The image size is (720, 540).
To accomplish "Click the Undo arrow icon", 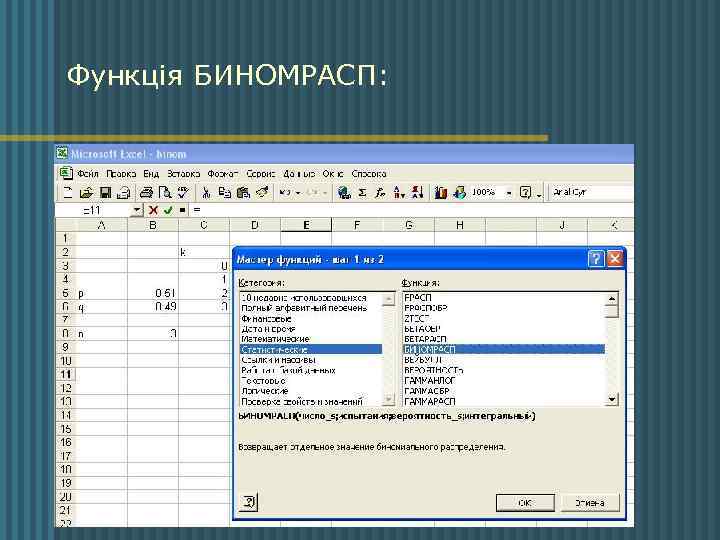I will [285, 192].
